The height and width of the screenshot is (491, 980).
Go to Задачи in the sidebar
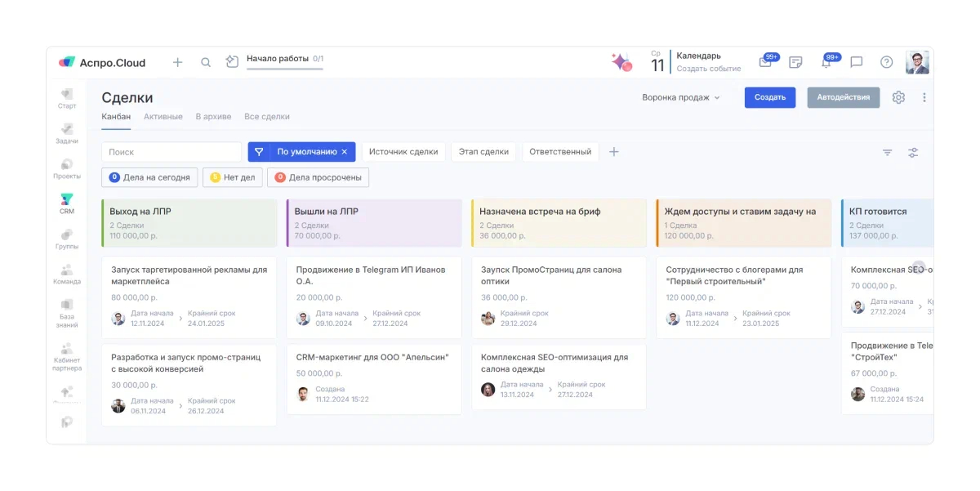coord(67,133)
